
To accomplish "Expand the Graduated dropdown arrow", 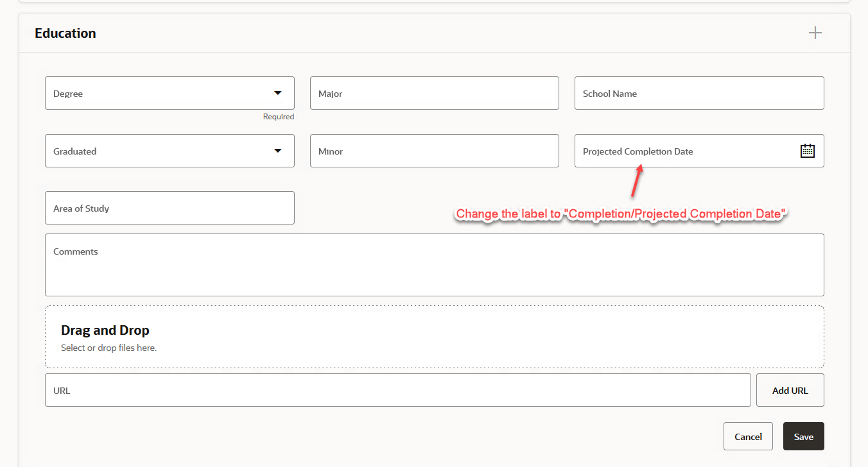I will (277, 151).
